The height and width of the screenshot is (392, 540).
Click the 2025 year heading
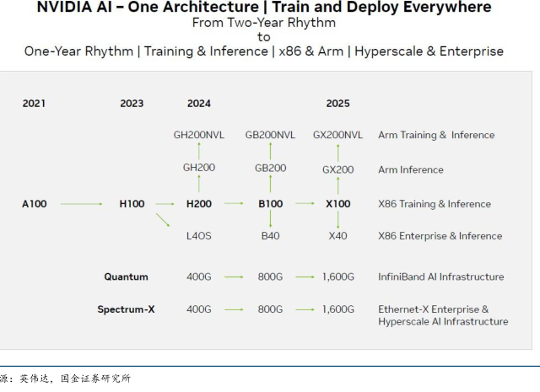(337, 104)
